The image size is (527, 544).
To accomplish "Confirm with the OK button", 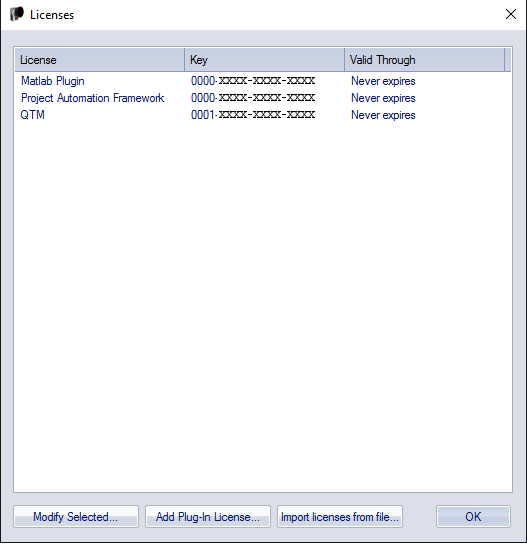I will click(x=473, y=517).
